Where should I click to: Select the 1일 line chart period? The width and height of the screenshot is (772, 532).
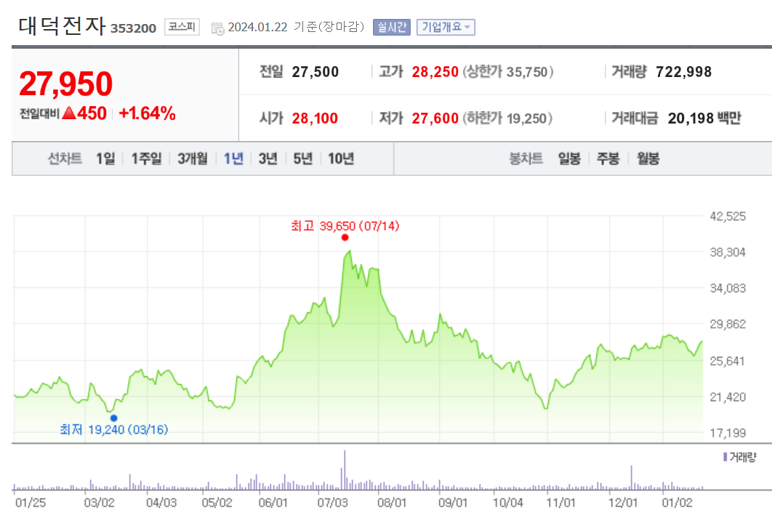click(x=105, y=158)
